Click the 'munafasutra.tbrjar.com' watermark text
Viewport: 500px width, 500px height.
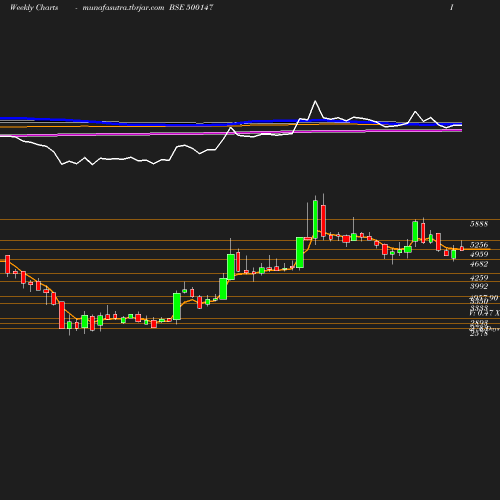123,8
